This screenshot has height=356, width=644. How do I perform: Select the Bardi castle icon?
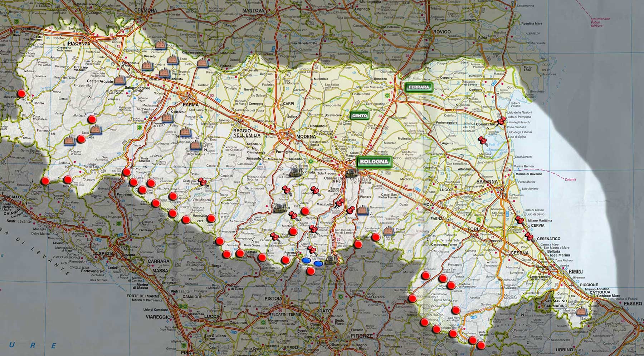(x=96, y=130)
